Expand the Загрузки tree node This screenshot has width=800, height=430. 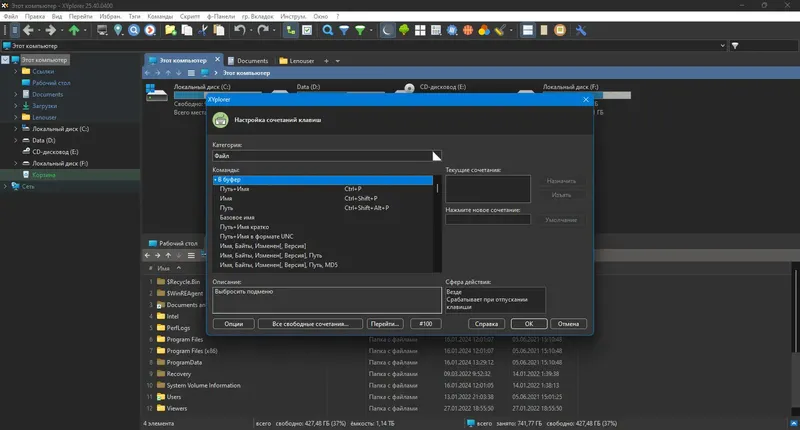[15, 106]
